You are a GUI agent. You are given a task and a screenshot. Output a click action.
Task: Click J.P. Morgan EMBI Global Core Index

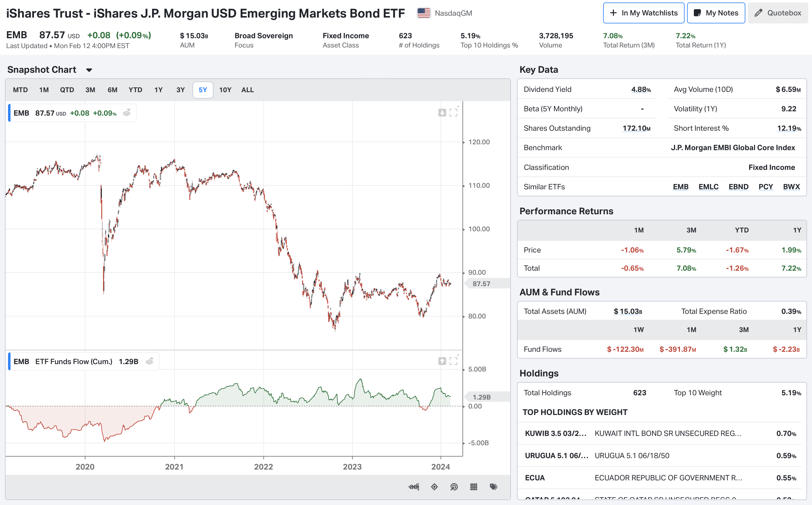click(x=733, y=148)
